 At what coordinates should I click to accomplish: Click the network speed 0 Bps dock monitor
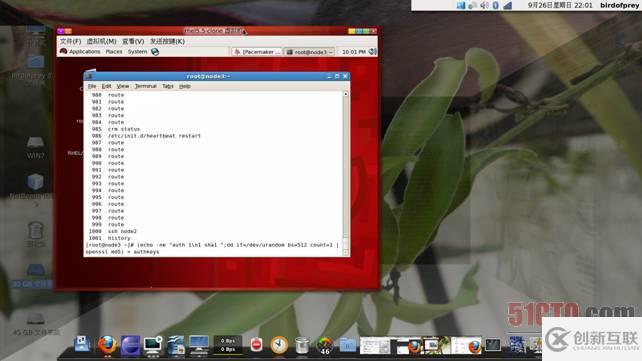[x=228, y=345]
